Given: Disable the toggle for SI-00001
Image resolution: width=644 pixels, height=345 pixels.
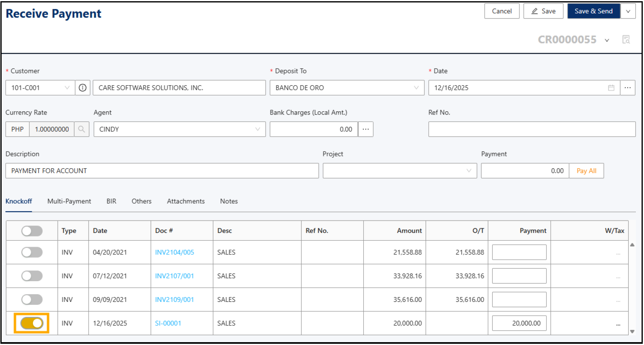Looking at the screenshot, I should (32, 323).
